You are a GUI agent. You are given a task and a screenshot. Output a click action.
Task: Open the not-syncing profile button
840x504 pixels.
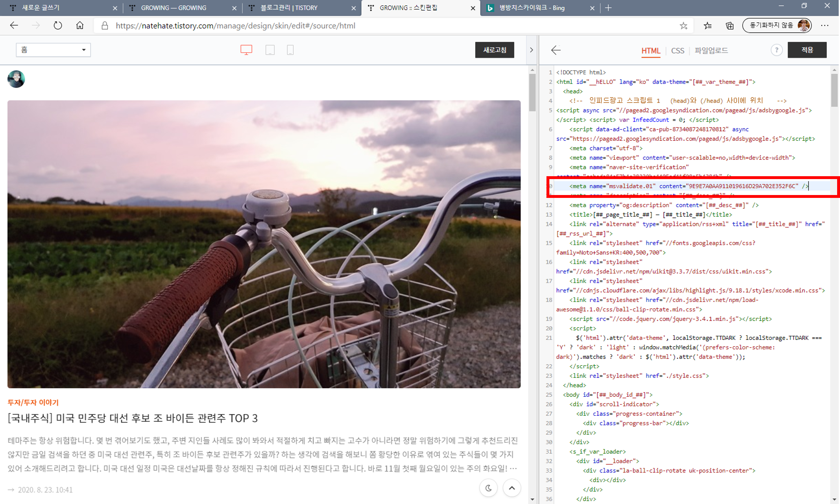coord(777,26)
